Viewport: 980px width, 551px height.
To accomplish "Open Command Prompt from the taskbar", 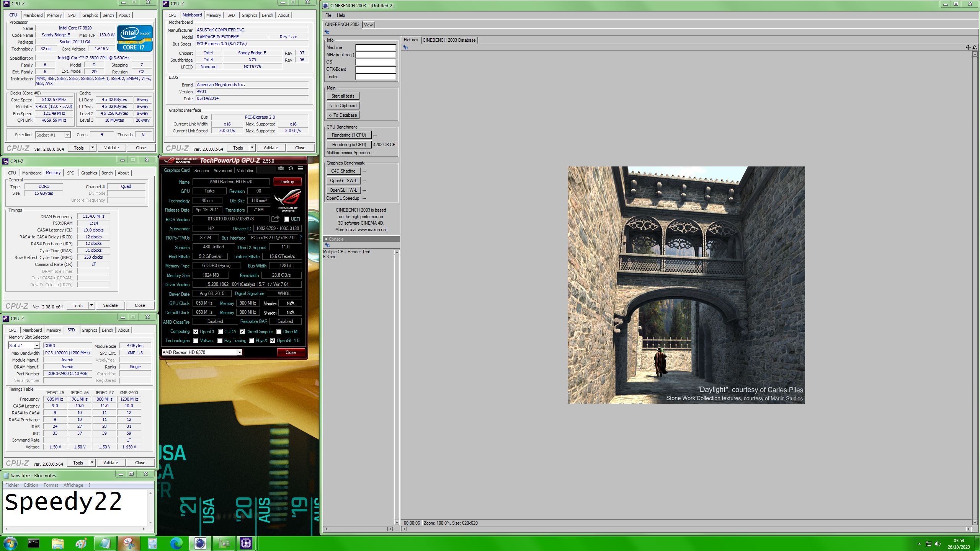I will coord(34,543).
